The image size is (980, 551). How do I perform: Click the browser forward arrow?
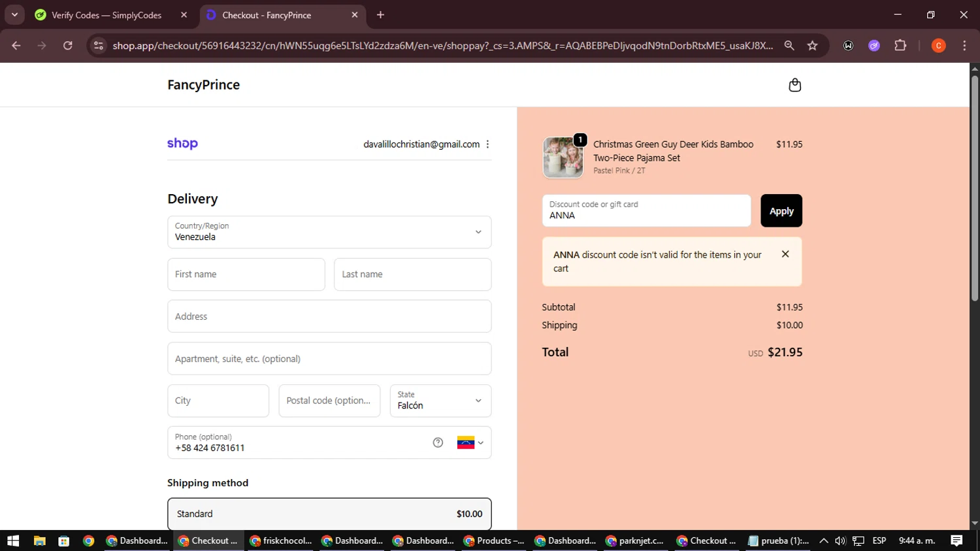click(42, 46)
